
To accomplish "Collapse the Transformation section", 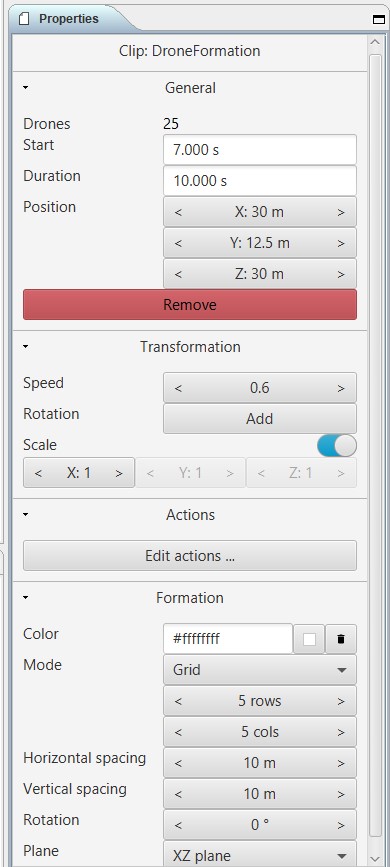I will [26, 347].
